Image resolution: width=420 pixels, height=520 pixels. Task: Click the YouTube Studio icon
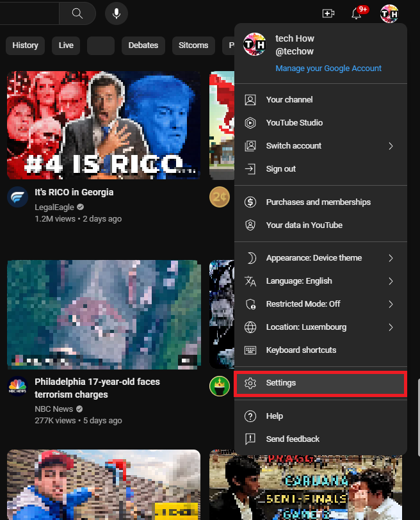pyautogui.click(x=250, y=123)
